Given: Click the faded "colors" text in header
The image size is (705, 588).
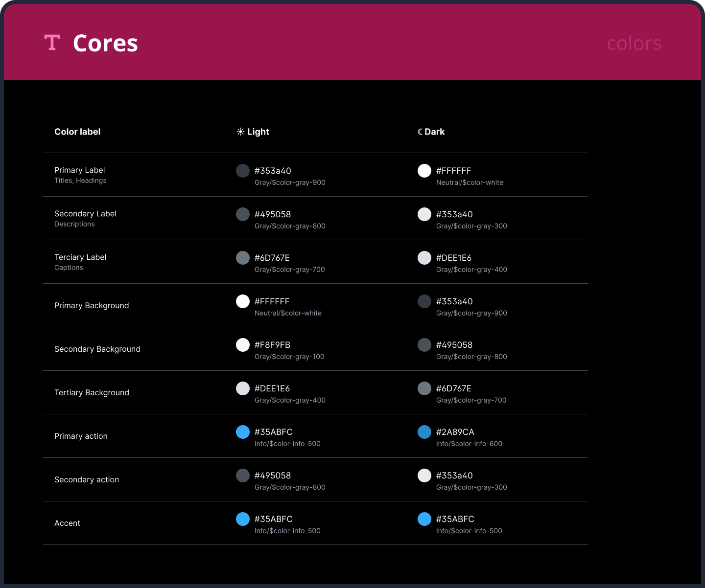Looking at the screenshot, I should (634, 44).
